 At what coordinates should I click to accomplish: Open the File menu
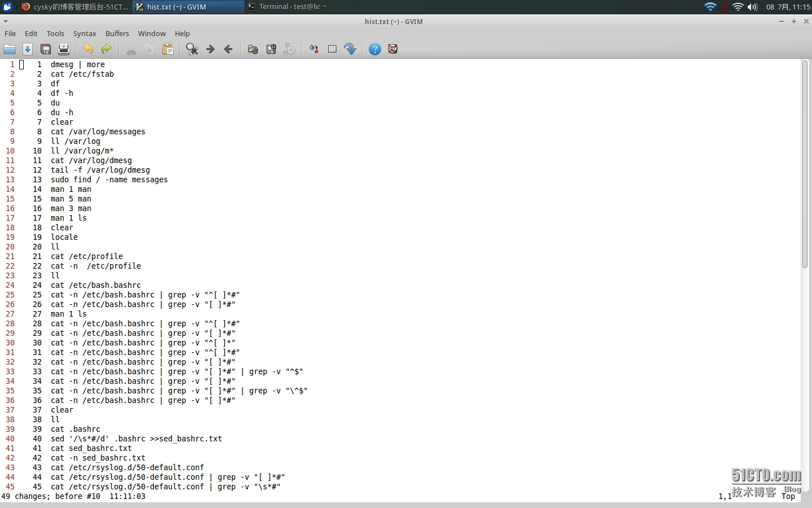pyautogui.click(x=10, y=33)
